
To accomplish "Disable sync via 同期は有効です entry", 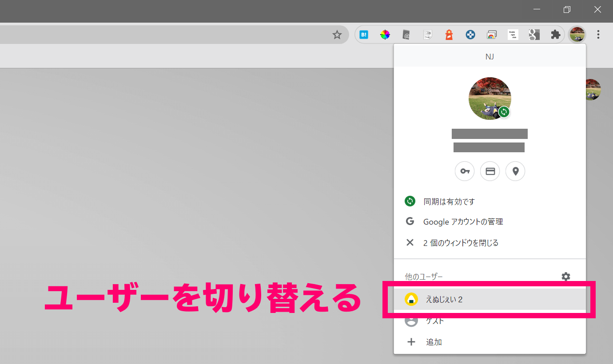I will point(448,201).
